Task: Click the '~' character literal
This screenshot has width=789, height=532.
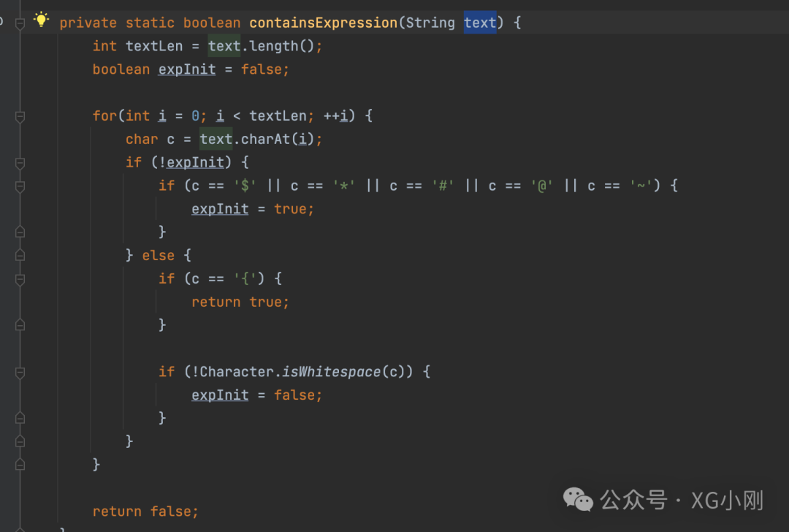Action: 641,186
